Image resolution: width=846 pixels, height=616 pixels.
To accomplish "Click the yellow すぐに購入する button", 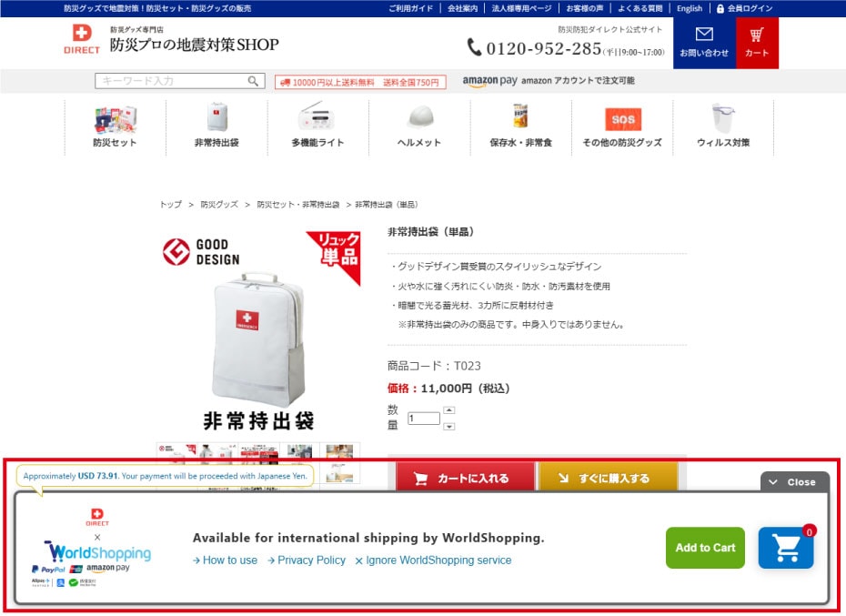I will point(607,478).
